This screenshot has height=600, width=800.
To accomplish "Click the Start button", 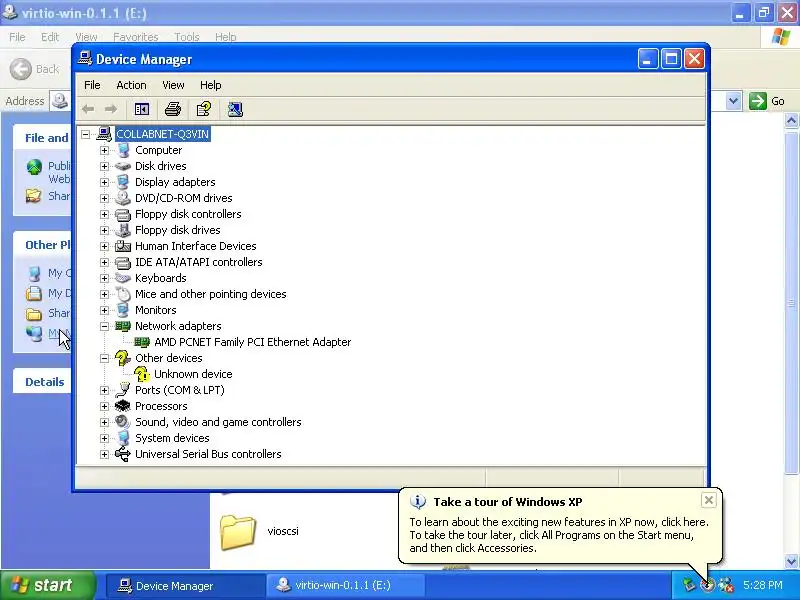I will click(x=48, y=585).
